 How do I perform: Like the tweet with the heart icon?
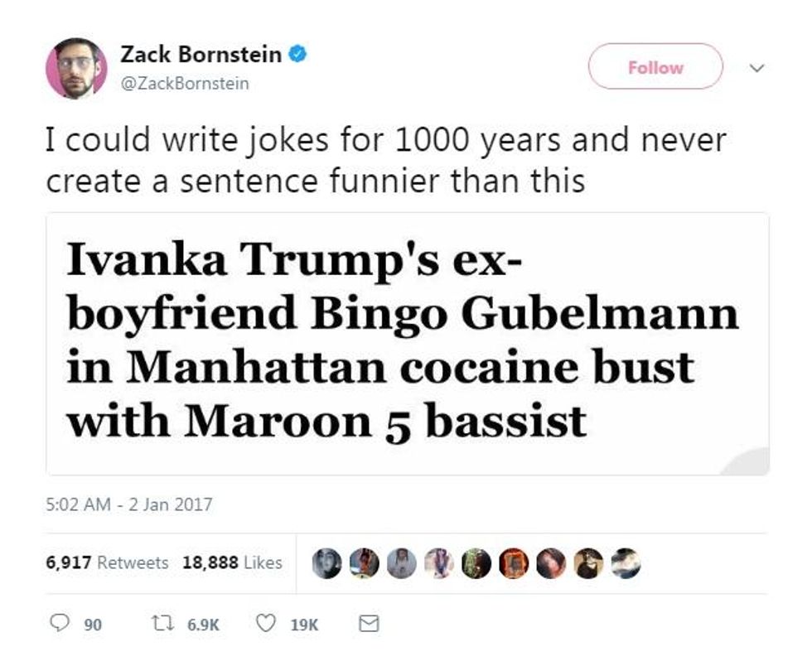[266, 625]
